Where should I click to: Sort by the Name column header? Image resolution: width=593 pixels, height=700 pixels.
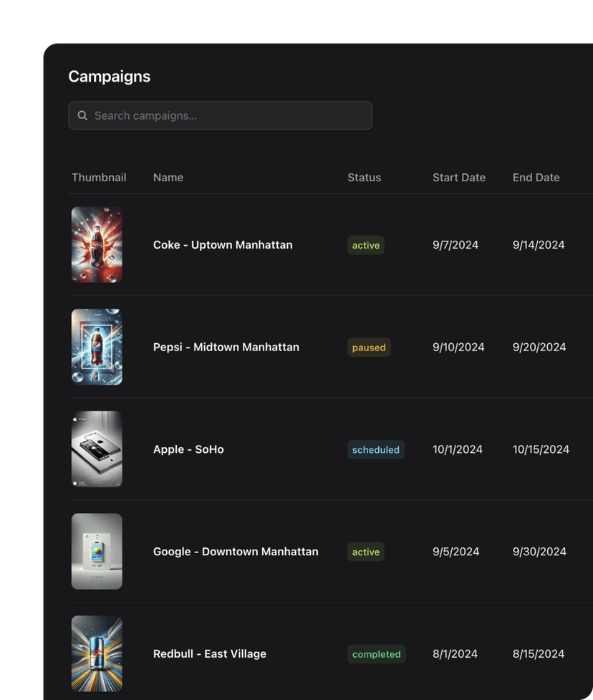pos(168,177)
